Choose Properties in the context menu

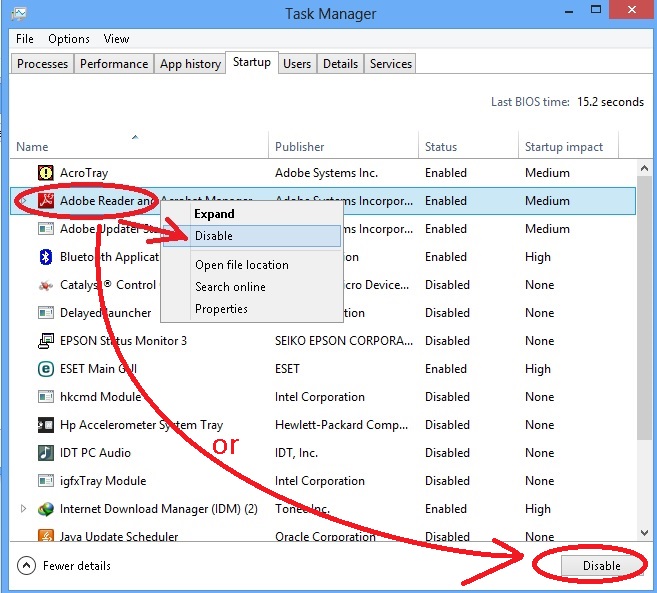click(252, 309)
